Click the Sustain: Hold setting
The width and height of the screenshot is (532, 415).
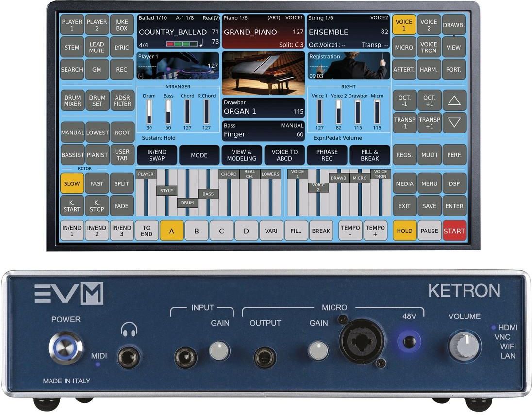[x=159, y=138]
